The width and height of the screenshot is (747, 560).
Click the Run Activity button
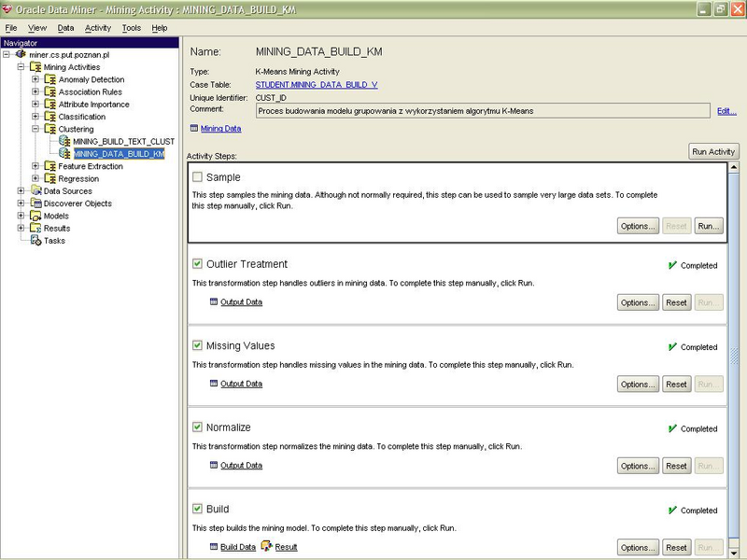coord(713,151)
